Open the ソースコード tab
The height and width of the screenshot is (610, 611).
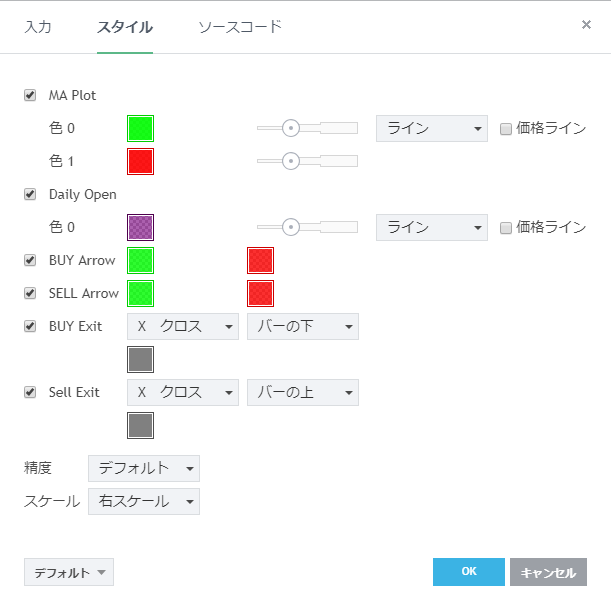tap(240, 27)
